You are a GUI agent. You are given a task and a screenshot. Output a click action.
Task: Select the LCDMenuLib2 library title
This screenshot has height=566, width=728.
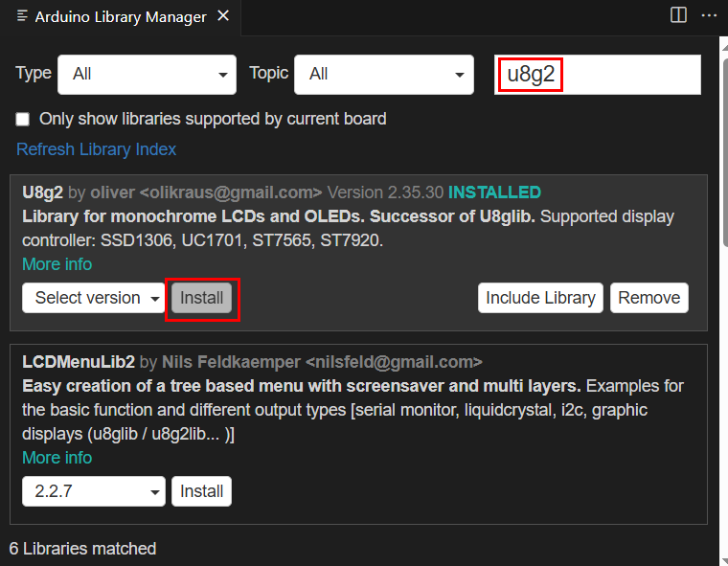pos(79,362)
